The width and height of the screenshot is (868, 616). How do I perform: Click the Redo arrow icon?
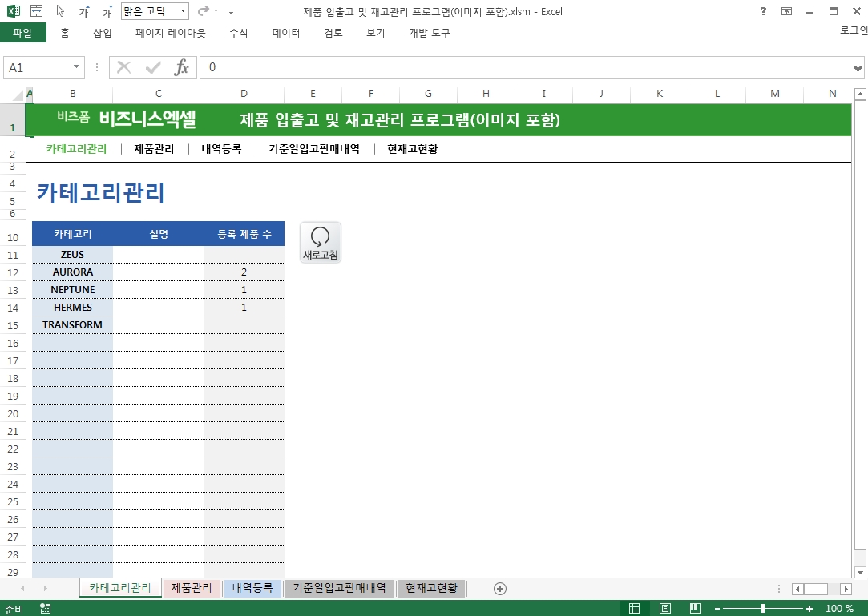click(x=204, y=11)
